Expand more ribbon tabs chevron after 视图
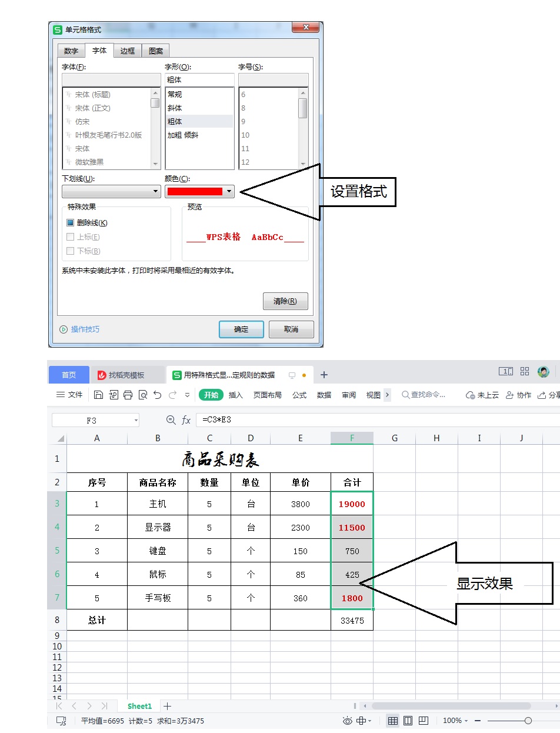Image resolution: width=560 pixels, height=733 pixels. pyautogui.click(x=387, y=395)
